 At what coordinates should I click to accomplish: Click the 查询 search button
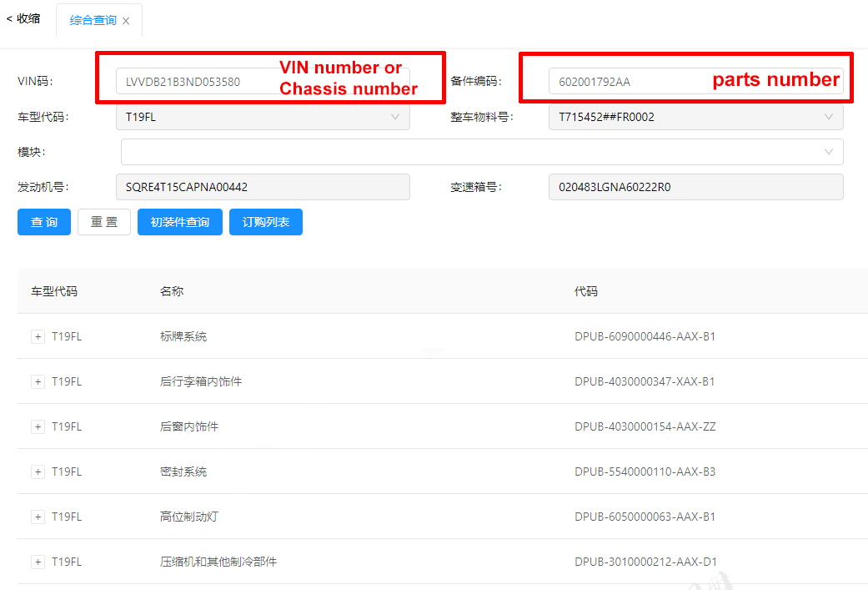(44, 222)
